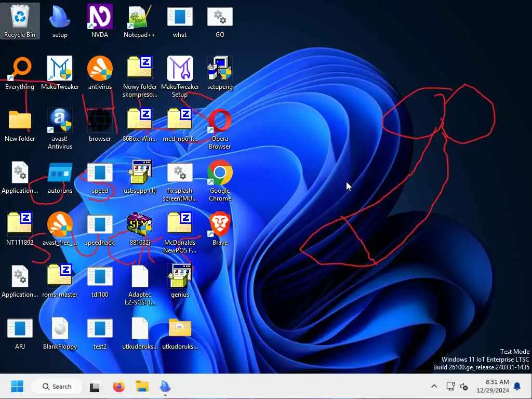Select the McDonalds NewPOS F... zip folder

point(179,233)
